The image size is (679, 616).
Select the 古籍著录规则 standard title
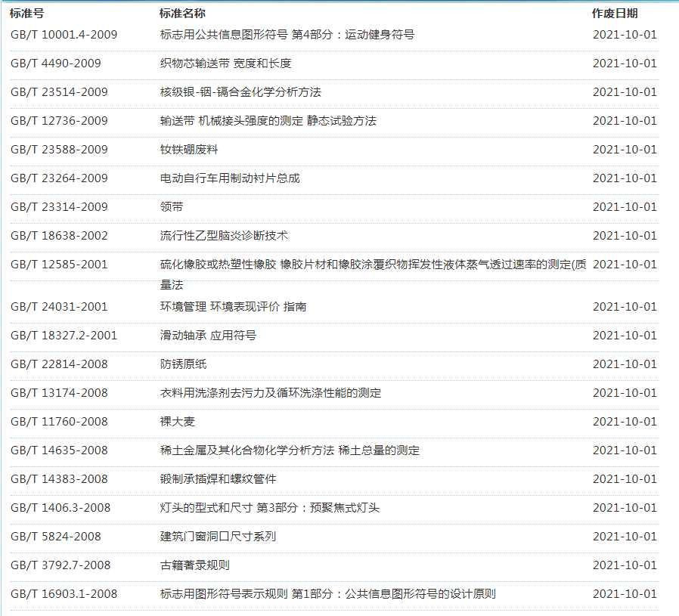pos(194,565)
